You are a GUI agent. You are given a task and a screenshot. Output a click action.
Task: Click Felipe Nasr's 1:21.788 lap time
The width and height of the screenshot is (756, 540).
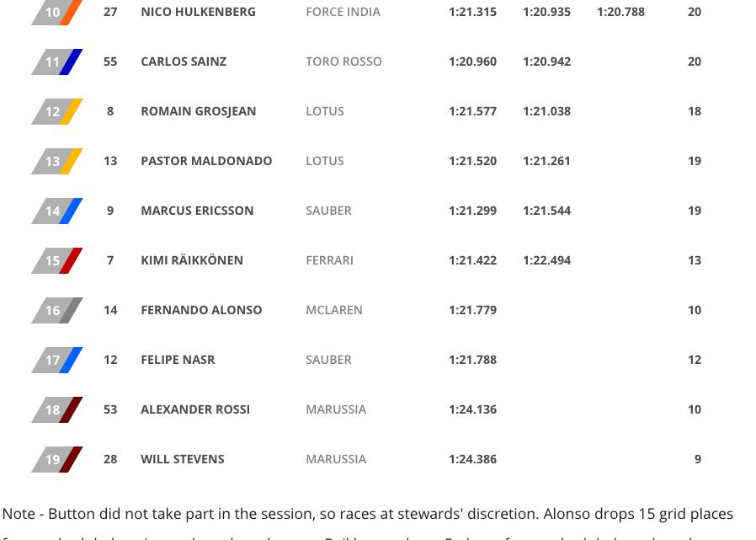pyautogui.click(x=472, y=360)
